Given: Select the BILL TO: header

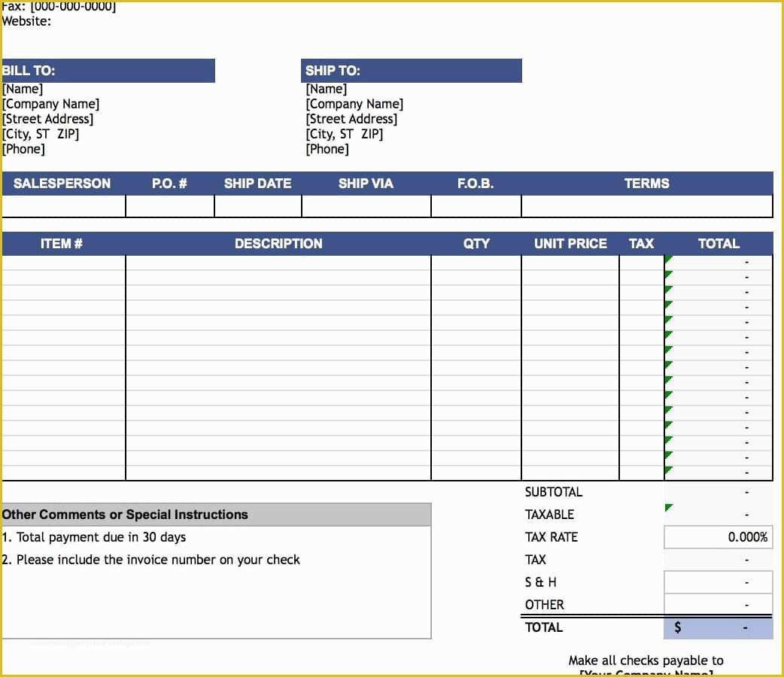Looking at the screenshot, I should [x=108, y=71].
